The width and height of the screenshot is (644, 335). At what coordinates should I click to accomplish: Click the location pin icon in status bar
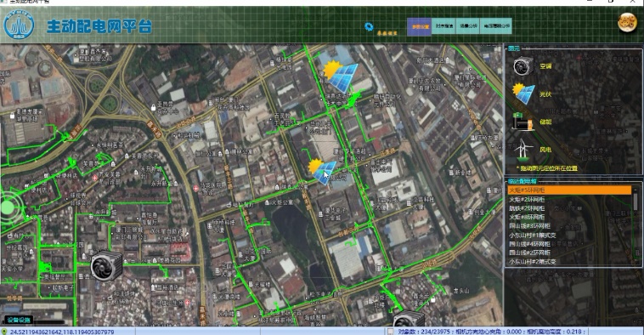4,332
